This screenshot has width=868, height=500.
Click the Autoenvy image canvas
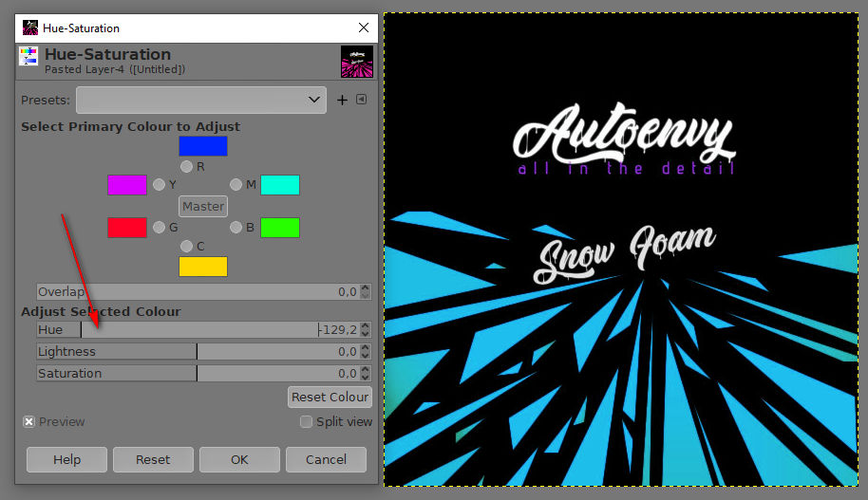pyautogui.click(x=621, y=250)
